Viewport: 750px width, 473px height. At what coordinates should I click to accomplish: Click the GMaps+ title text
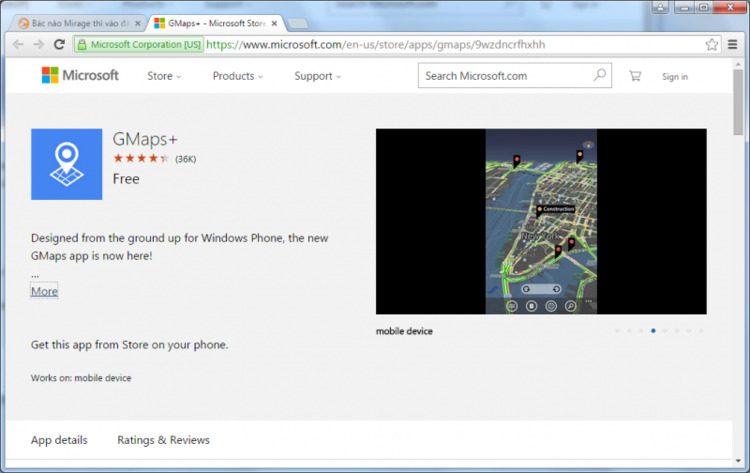point(145,140)
